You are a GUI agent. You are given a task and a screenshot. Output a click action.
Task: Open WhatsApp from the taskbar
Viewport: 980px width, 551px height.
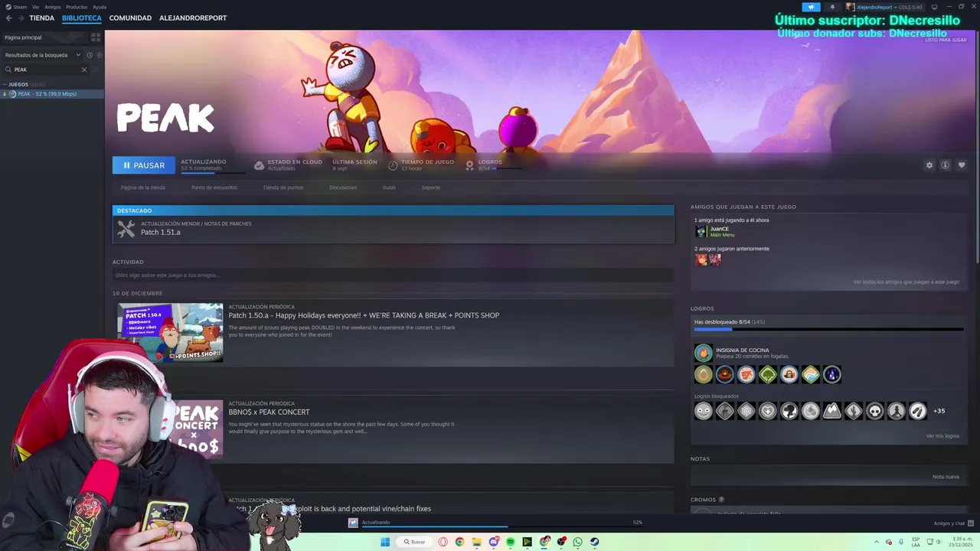[578, 542]
